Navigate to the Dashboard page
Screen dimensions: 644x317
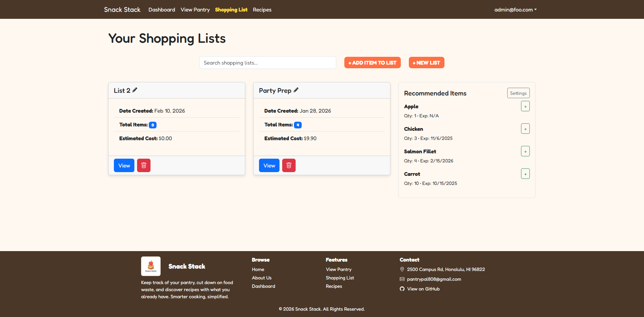(x=162, y=9)
